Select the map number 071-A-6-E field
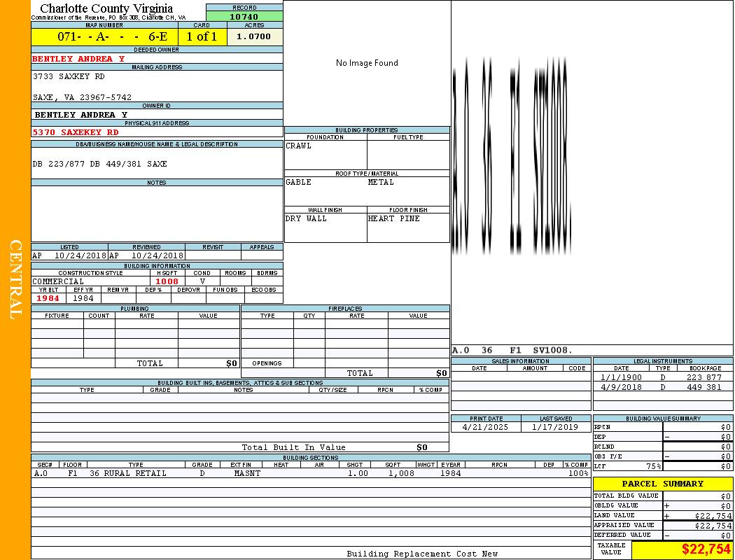The height and width of the screenshot is (560, 735). click(x=104, y=36)
